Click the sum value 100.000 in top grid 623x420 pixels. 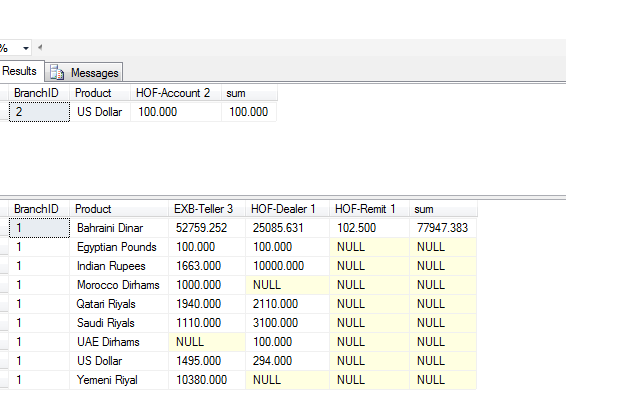[x=249, y=112]
